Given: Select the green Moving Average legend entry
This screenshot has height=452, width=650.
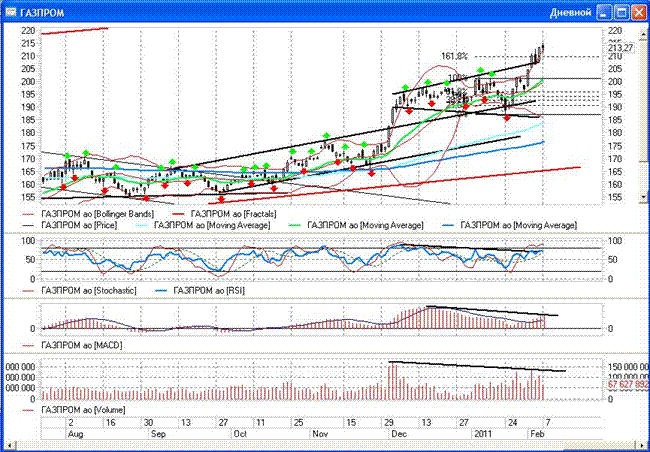Looking at the screenshot, I should 356,225.
